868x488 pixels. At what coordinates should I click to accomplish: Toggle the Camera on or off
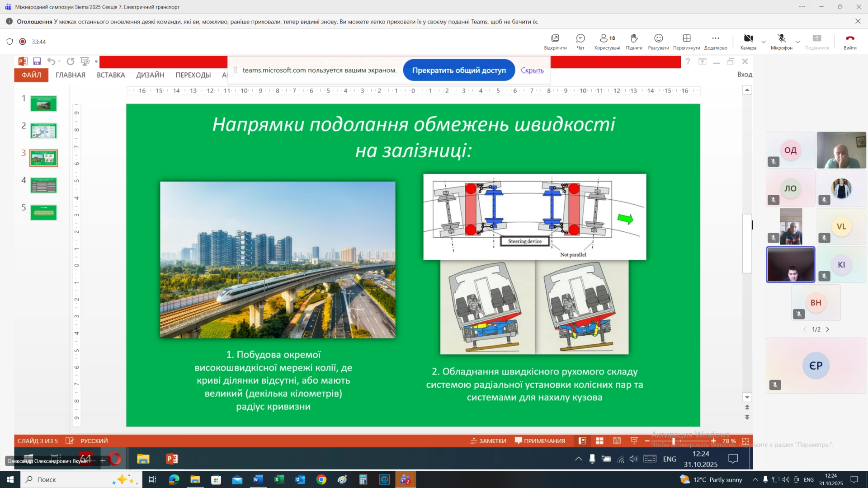pos(748,39)
